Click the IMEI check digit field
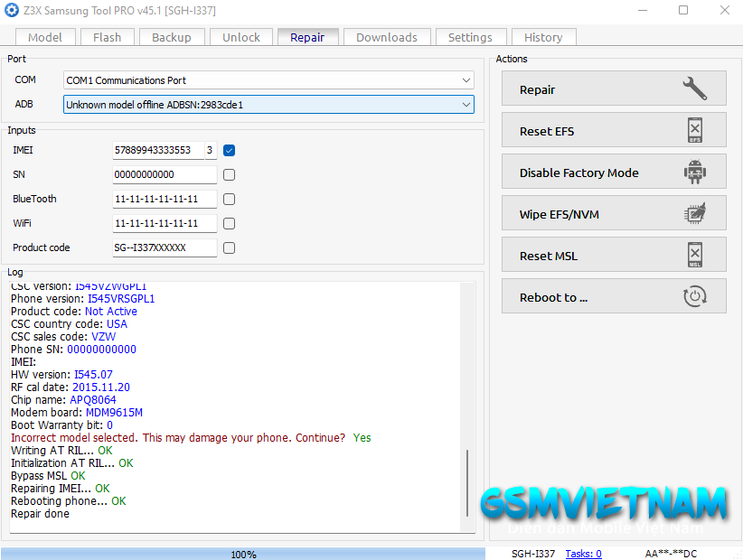 coord(211,151)
